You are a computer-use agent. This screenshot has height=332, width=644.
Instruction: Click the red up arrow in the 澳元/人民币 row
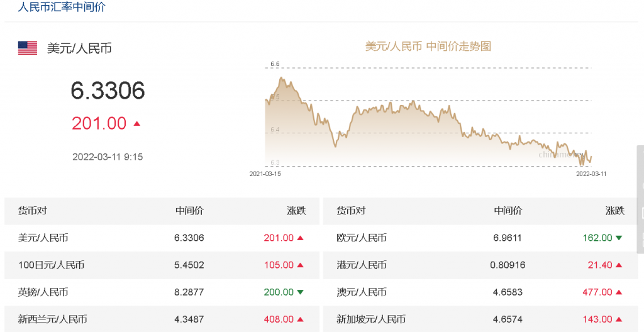tap(619, 292)
